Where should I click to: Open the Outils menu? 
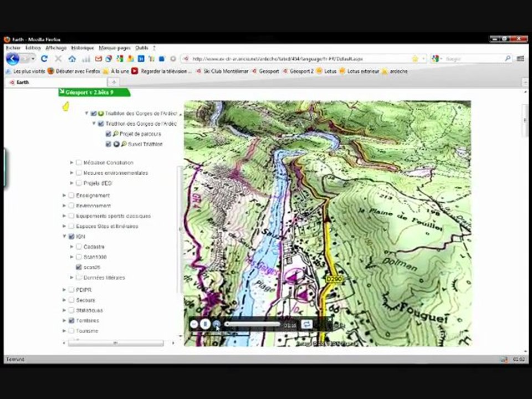tap(141, 48)
